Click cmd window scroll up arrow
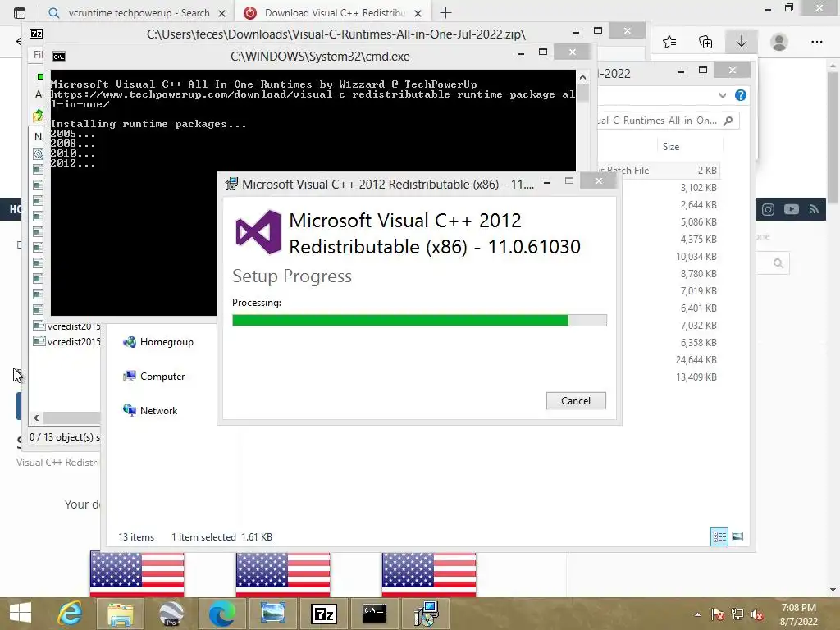 coord(582,77)
